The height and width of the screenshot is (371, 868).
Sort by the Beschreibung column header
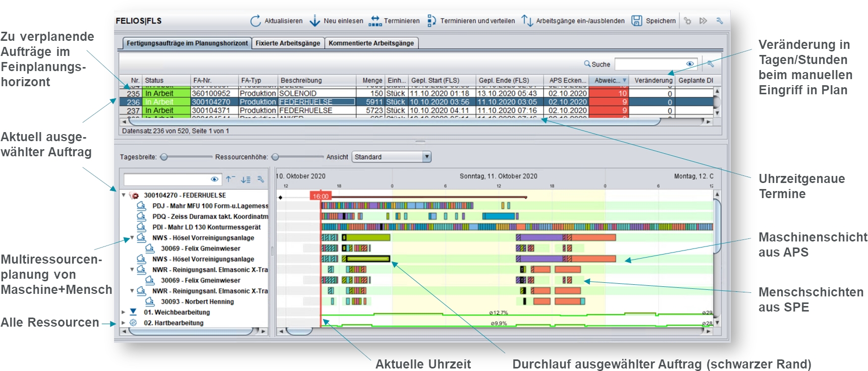click(318, 80)
